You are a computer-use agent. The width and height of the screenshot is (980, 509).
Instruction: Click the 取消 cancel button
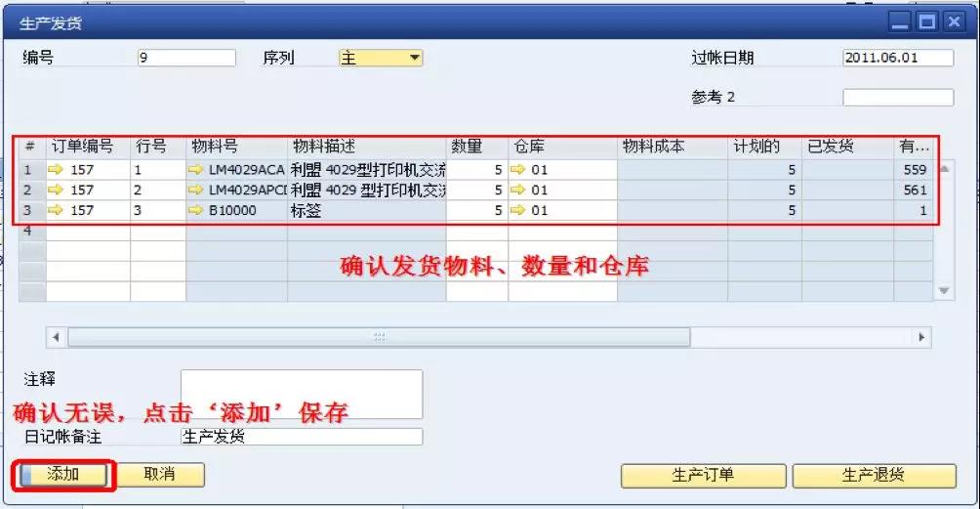click(159, 475)
